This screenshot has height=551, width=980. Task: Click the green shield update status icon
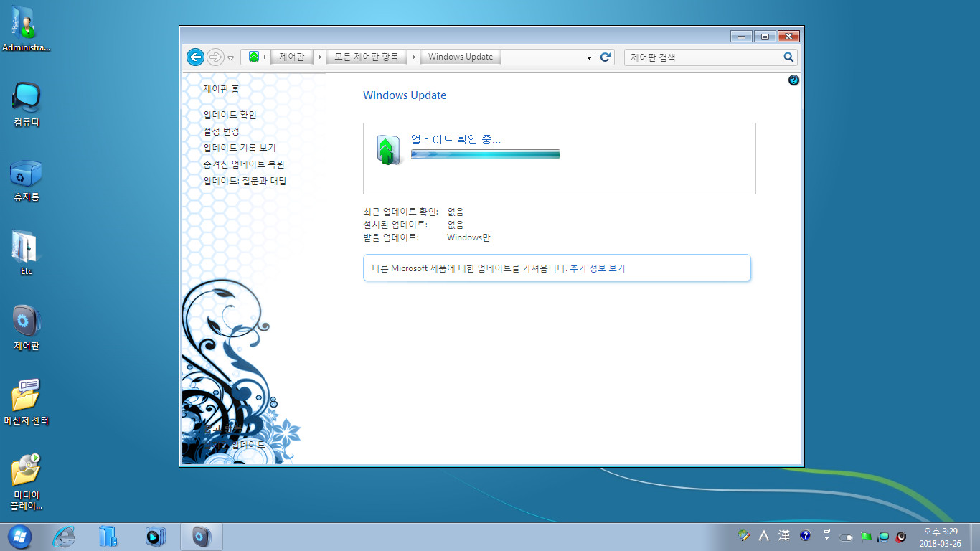(388, 151)
